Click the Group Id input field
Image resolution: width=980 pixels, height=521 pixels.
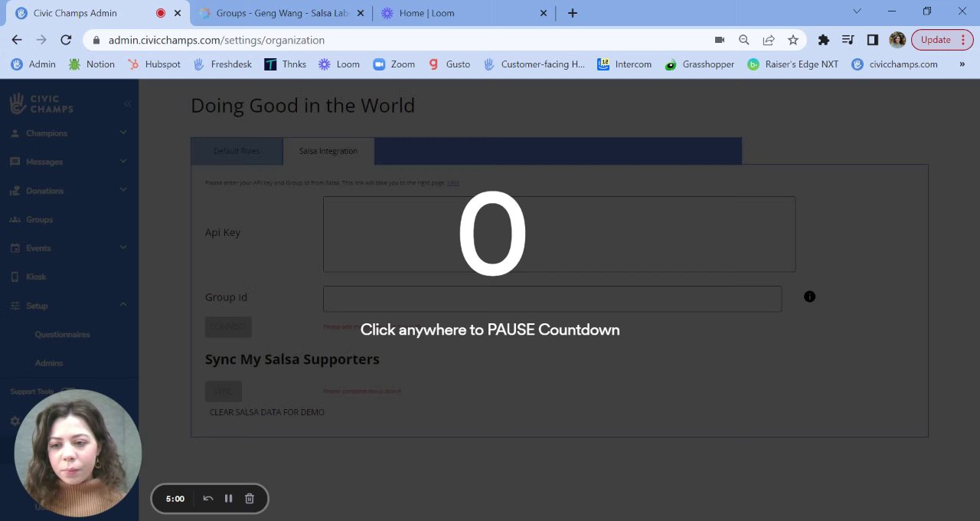(x=552, y=299)
